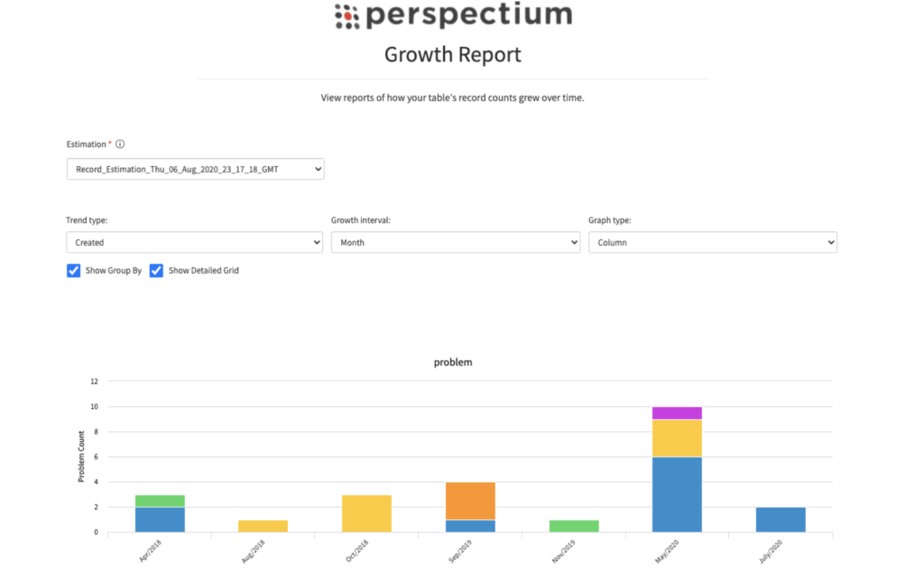The width and height of the screenshot is (924, 578).
Task: Click the 'problem' chart title
Action: tap(453, 362)
